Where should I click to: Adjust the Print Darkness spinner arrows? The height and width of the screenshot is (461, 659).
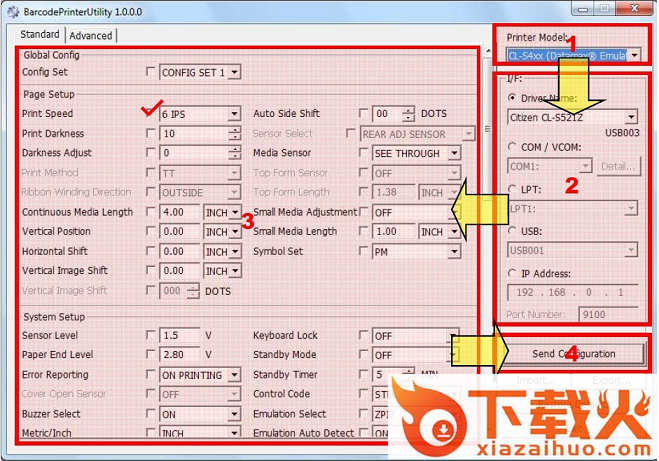(x=235, y=134)
